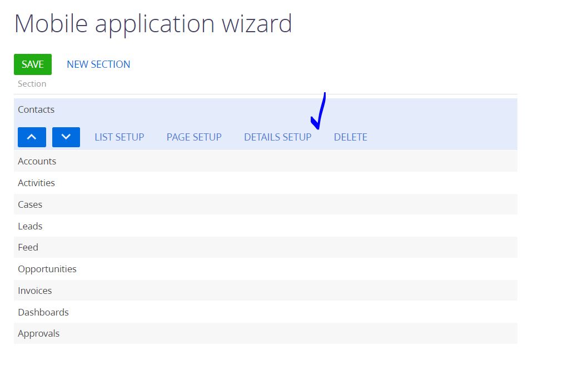Screen dimensions: 588x370
Task: Click the Section column header
Action: [32, 84]
